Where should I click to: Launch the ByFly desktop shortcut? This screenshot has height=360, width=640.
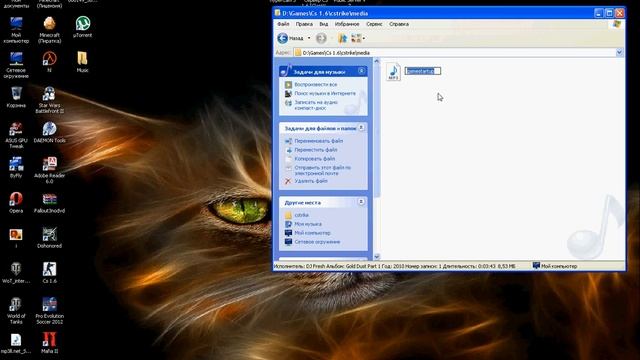tap(16, 167)
